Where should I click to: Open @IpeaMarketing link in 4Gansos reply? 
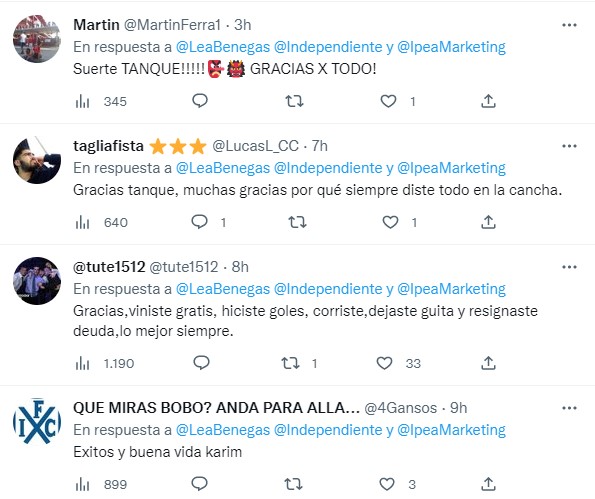click(x=451, y=430)
